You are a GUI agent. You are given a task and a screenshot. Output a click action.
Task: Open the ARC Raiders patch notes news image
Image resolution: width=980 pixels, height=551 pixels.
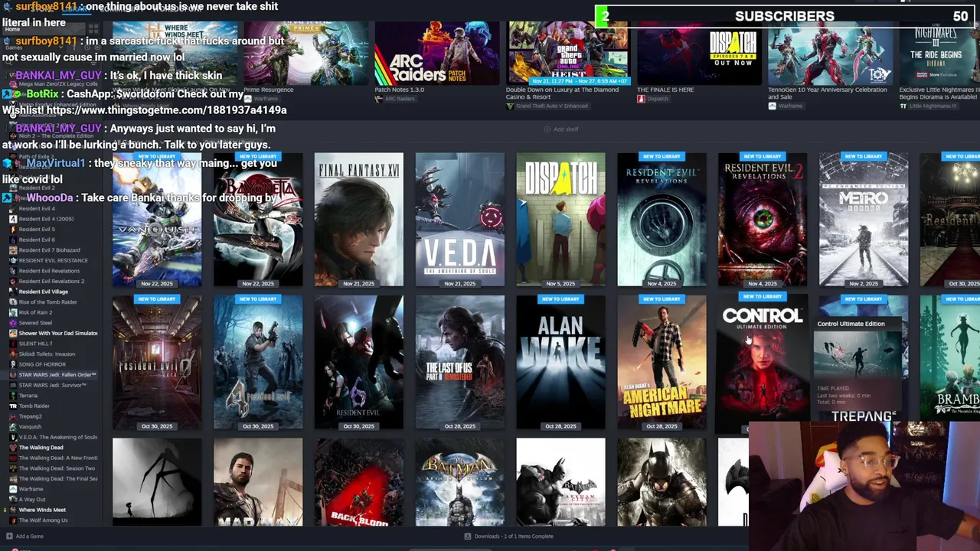(437, 53)
